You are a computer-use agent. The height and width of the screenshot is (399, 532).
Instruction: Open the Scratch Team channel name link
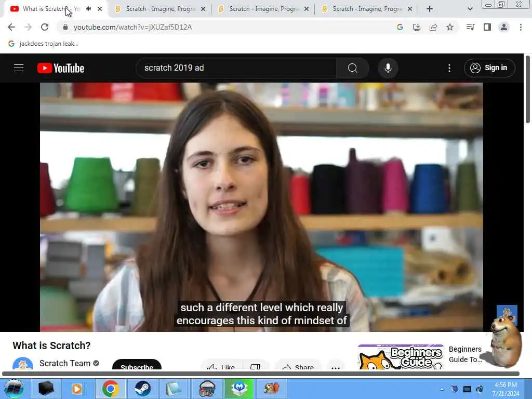coord(65,363)
